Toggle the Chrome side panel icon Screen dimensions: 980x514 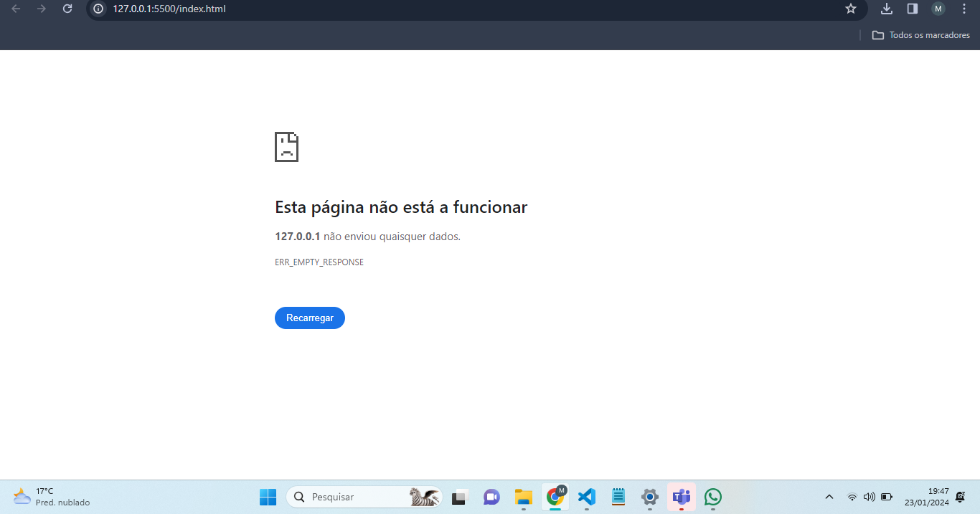[x=913, y=9]
